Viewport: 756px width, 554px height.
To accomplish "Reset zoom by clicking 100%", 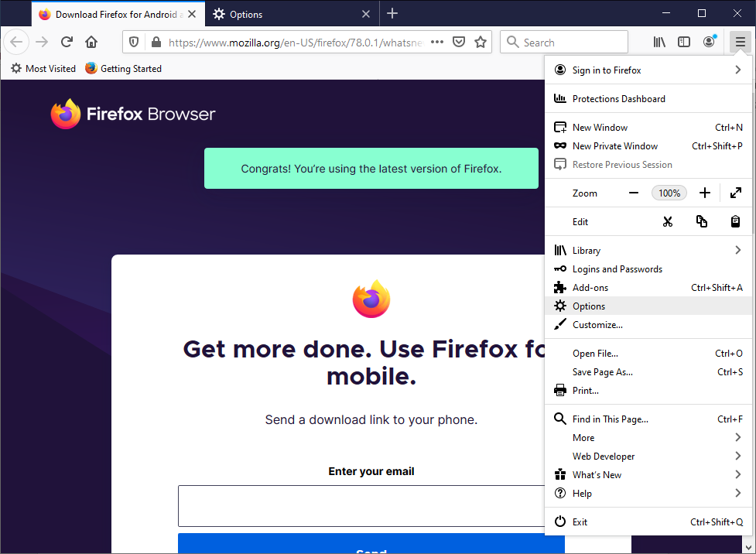I will (669, 193).
